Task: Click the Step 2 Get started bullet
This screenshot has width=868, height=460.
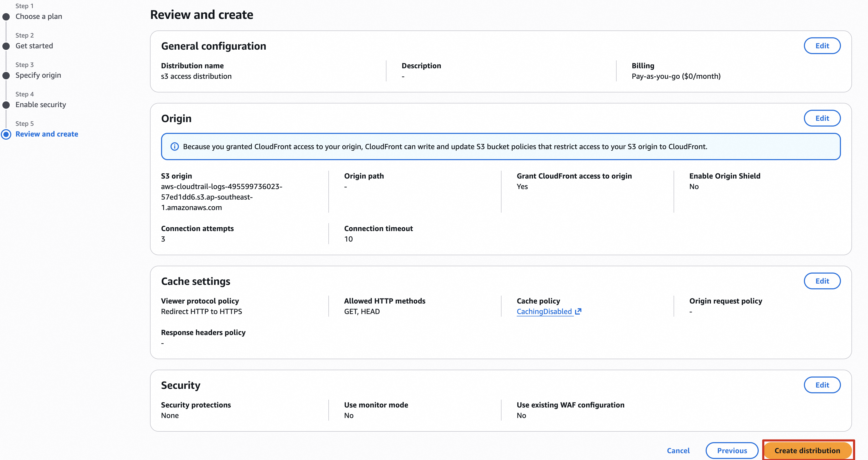Action: tap(6, 46)
